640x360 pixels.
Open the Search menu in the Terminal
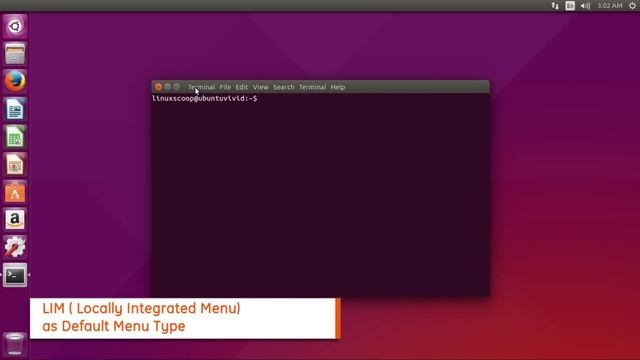click(x=284, y=87)
